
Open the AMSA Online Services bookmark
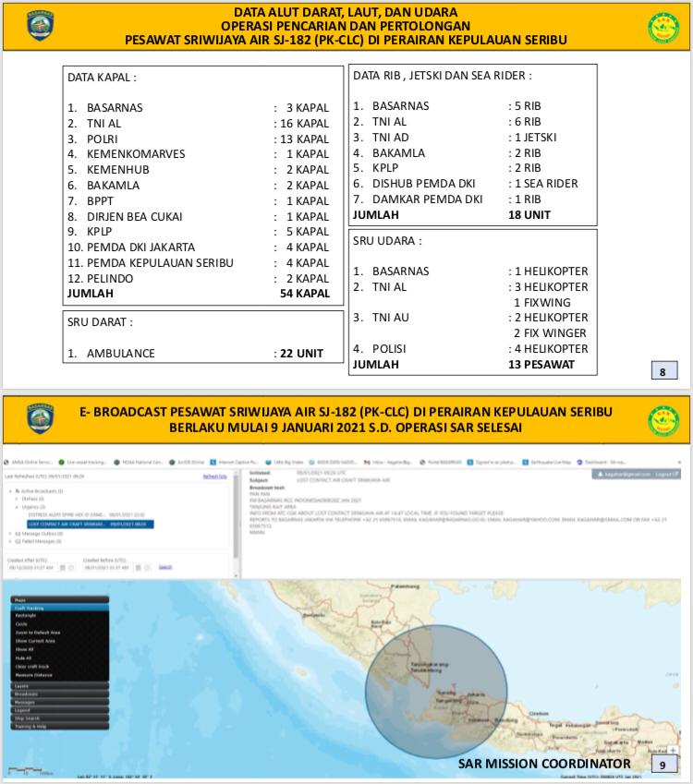tap(29, 462)
